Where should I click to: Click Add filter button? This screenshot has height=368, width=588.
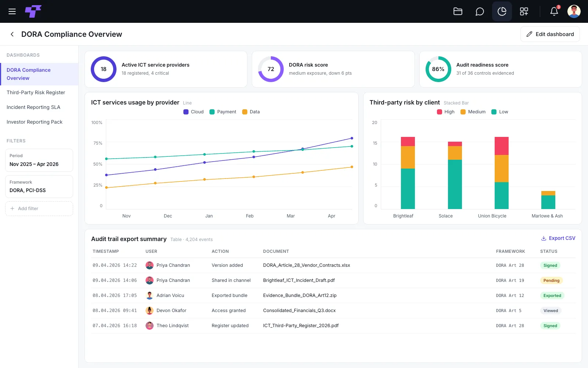39,209
